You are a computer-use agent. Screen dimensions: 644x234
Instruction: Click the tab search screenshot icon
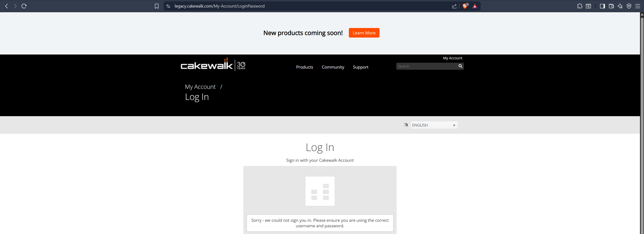588,6
